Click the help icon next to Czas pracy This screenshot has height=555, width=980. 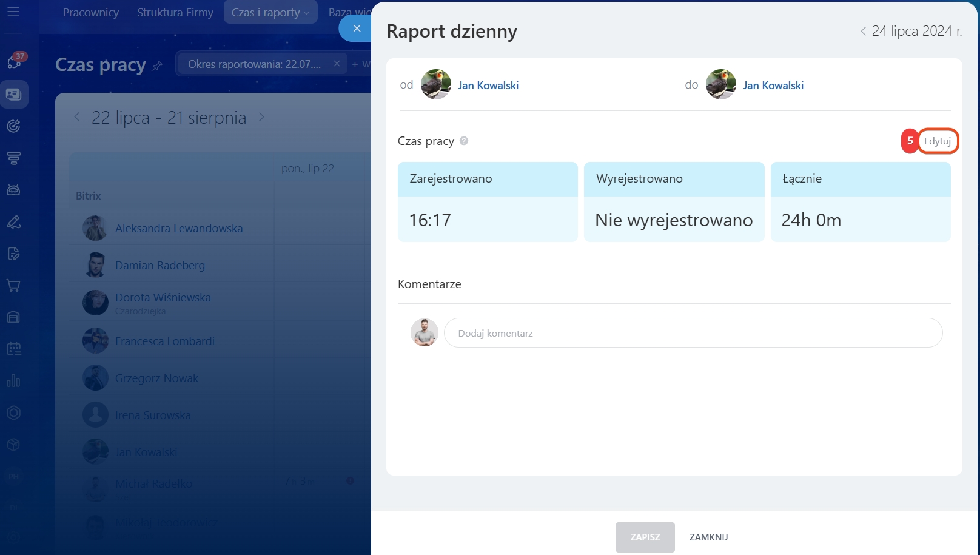tap(464, 141)
